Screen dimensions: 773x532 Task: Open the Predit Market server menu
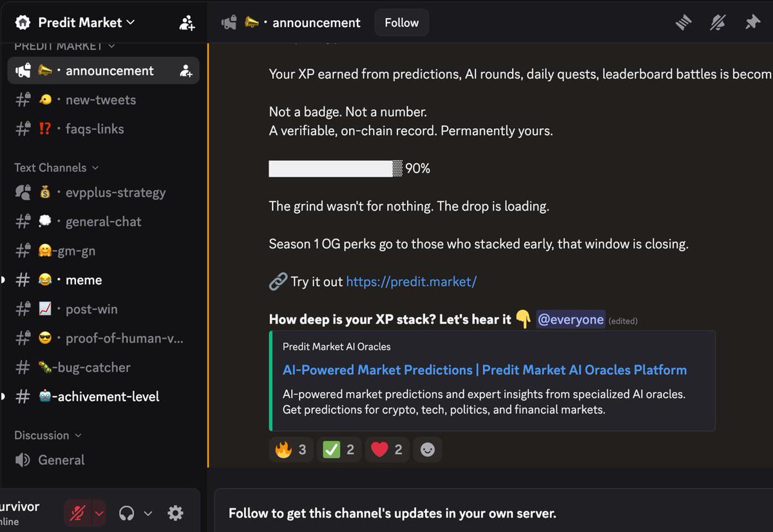coord(86,23)
